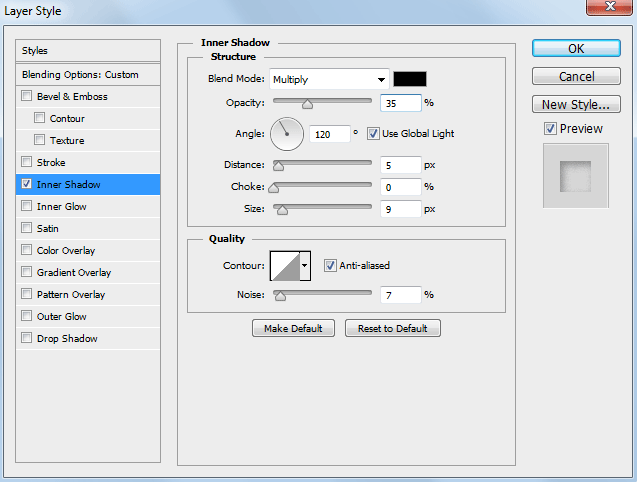This screenshot has width=637, height=482.
Task: Click the Angle dial control
Action: pos(287,134)
